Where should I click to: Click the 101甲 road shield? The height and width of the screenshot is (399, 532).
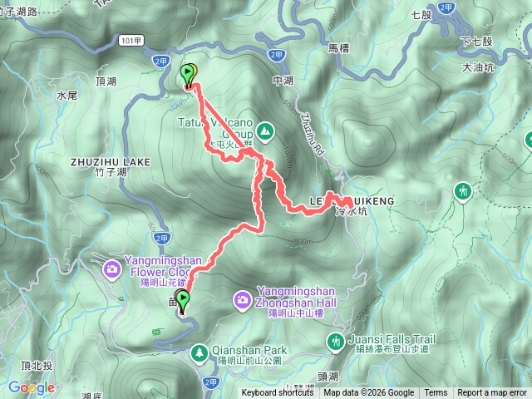click(131, 41)
